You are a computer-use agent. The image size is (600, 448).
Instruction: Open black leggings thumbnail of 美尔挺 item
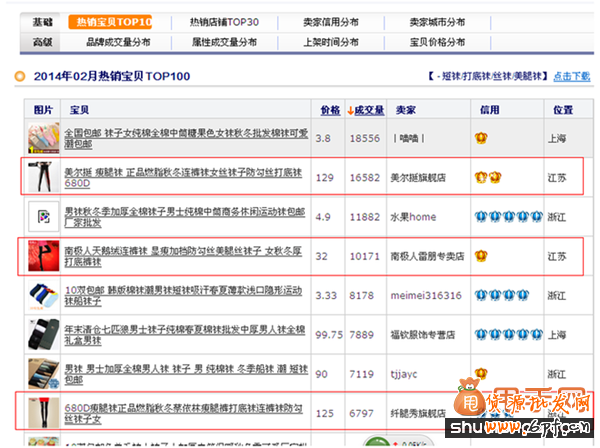tap(44, 177)
